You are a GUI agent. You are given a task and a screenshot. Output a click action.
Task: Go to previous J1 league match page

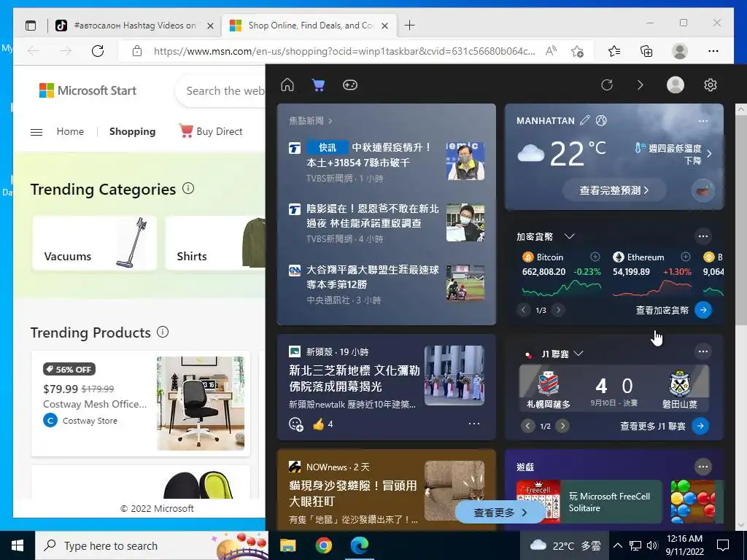click(528, 426)
